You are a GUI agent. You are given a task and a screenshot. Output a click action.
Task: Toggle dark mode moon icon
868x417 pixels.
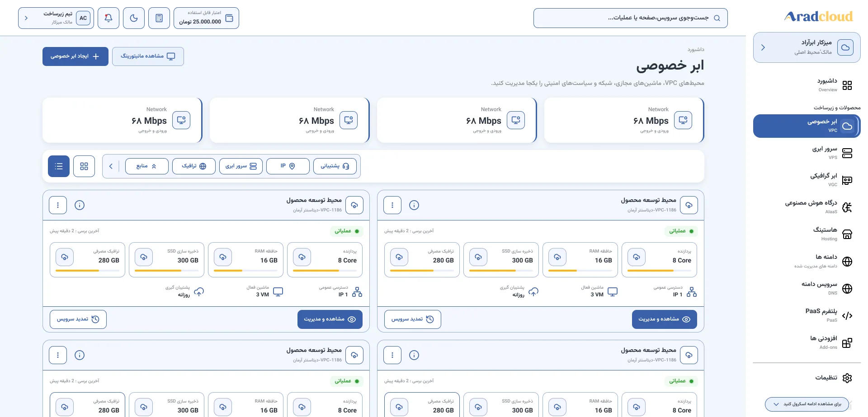click(134, 18)
